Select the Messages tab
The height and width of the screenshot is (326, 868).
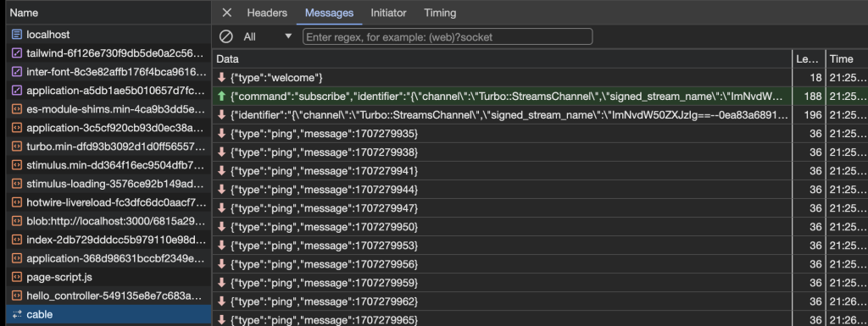(330, 13)
